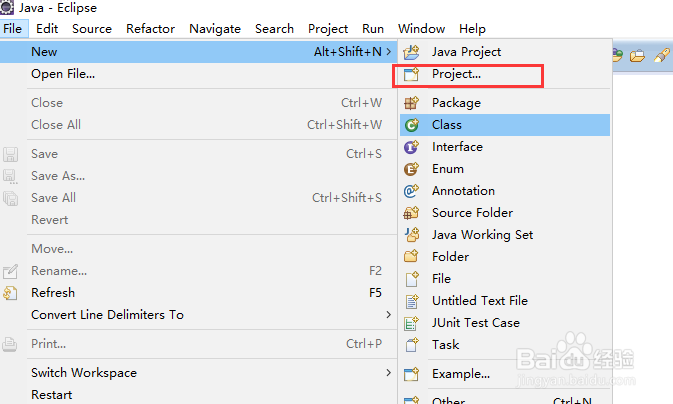Click Restart in the File menu
The height and width of the screenshot is (404, 673).
pyautogui.click(x=51, y=395)
